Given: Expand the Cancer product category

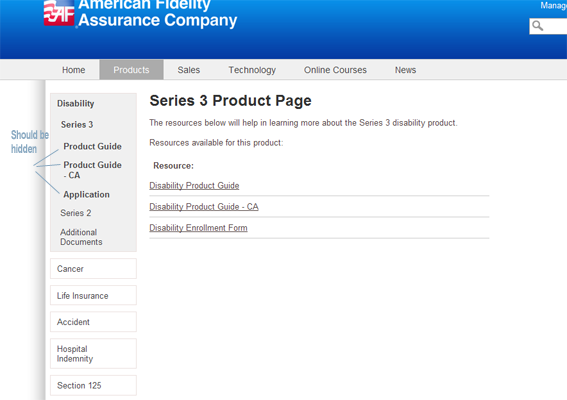Looking at the screenshot, I should 93,269.
